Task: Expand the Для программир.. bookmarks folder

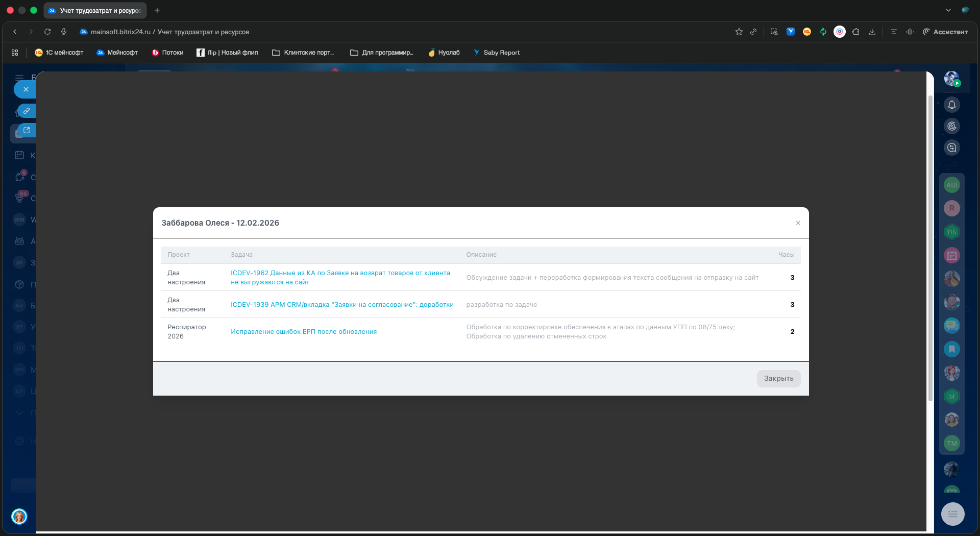Action: (x=382, y=53)
